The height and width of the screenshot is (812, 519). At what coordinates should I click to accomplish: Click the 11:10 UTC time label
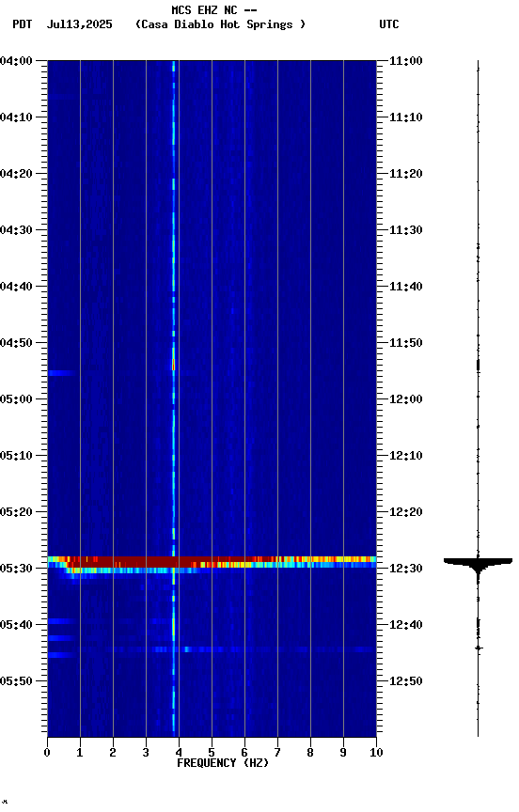406,117
